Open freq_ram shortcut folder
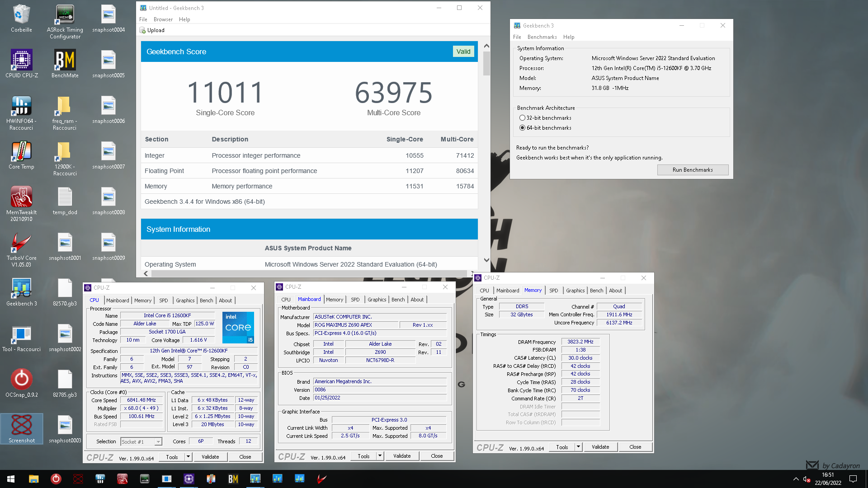868x488 pixels. coord(65,113)
